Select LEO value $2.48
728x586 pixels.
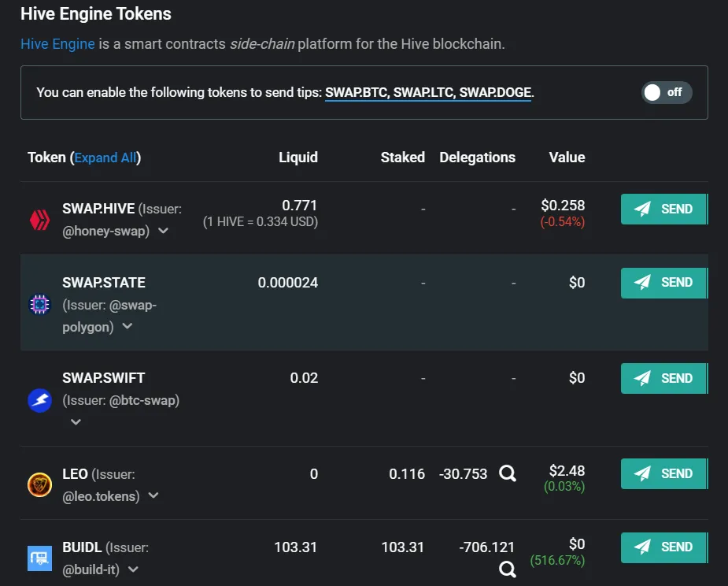pyautogui.click(x=567, y=471)
